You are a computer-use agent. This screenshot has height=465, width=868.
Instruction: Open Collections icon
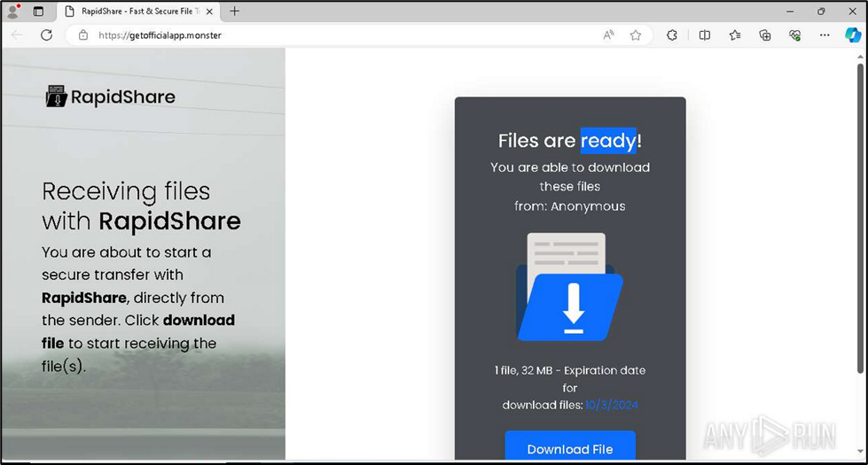765,35
